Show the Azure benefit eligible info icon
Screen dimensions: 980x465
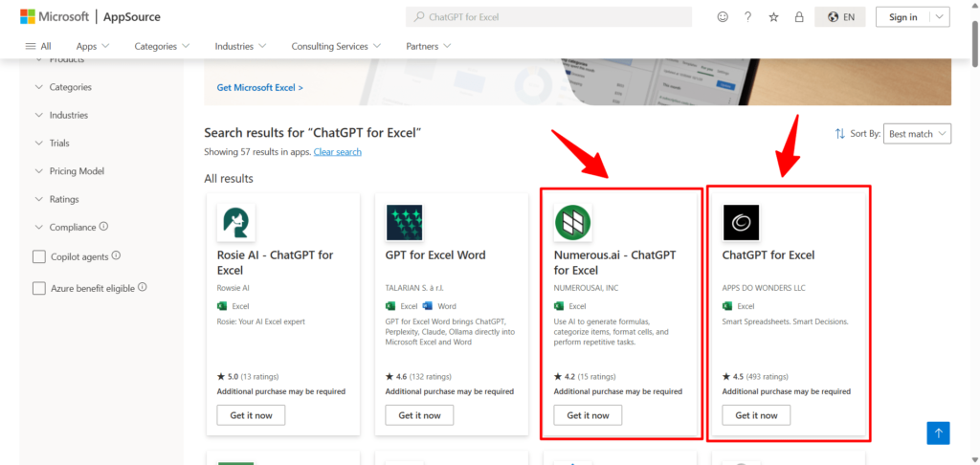142,287
